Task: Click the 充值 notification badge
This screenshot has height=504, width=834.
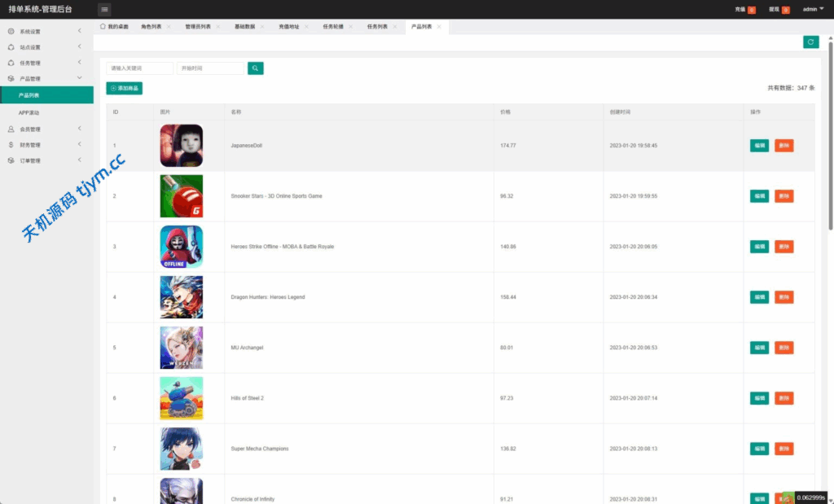Action: pos(751,10)
